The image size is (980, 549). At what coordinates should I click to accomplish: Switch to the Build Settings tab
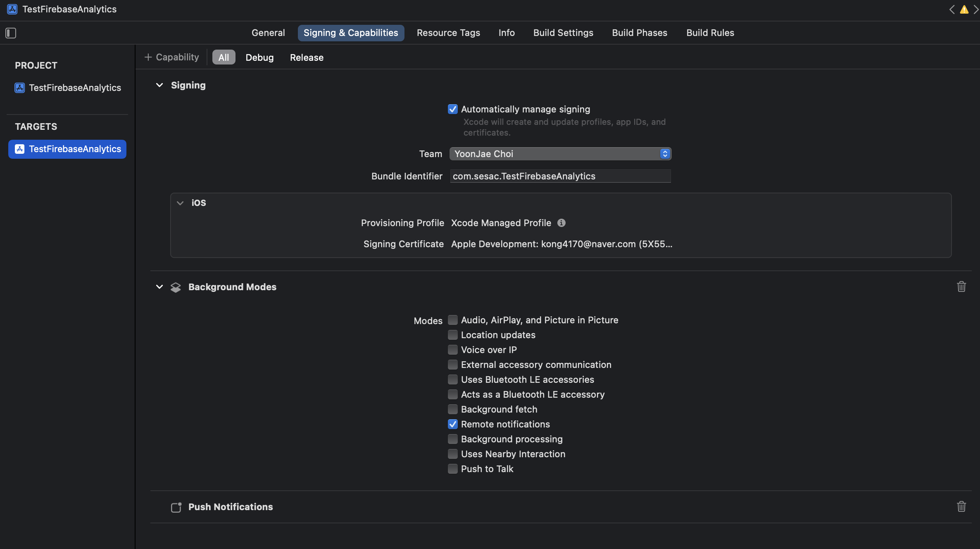pyautogui.click(x=563, y=33)
